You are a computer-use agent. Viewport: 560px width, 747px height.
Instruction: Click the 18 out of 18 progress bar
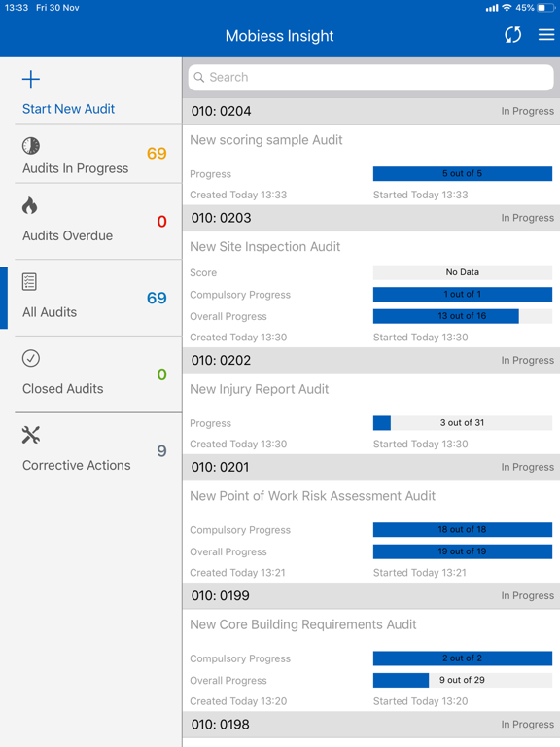tap(463, 529)
